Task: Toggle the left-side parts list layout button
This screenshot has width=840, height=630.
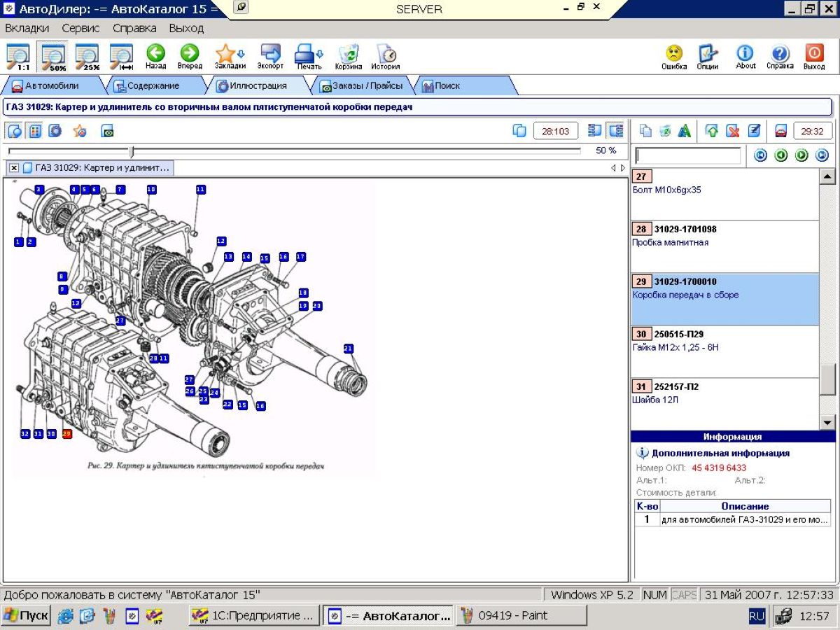Action: (x=595, y=131)
